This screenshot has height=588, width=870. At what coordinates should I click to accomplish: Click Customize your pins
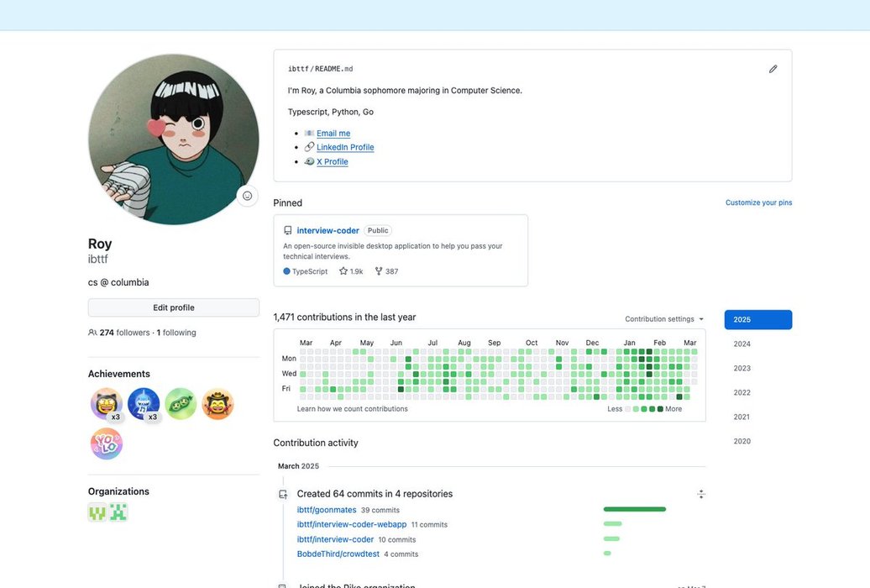pos(758,202)
